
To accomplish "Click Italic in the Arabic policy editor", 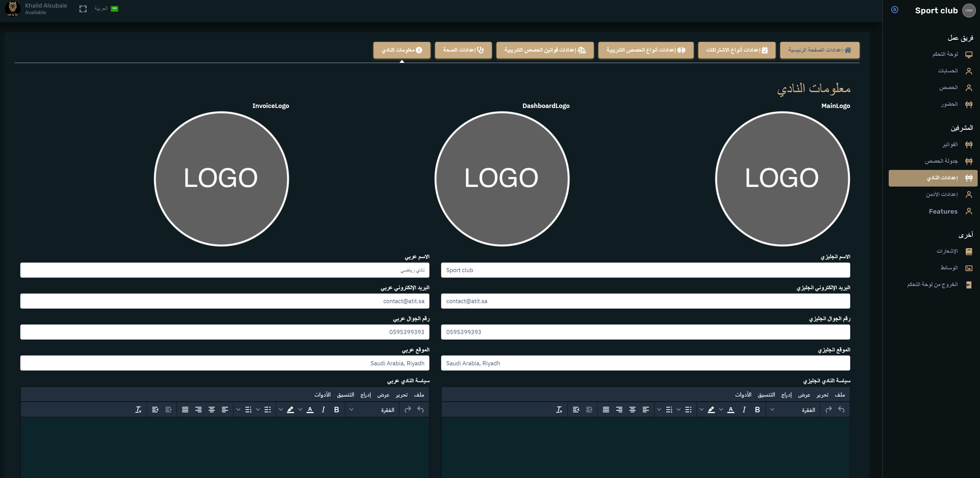I will 323,410.
